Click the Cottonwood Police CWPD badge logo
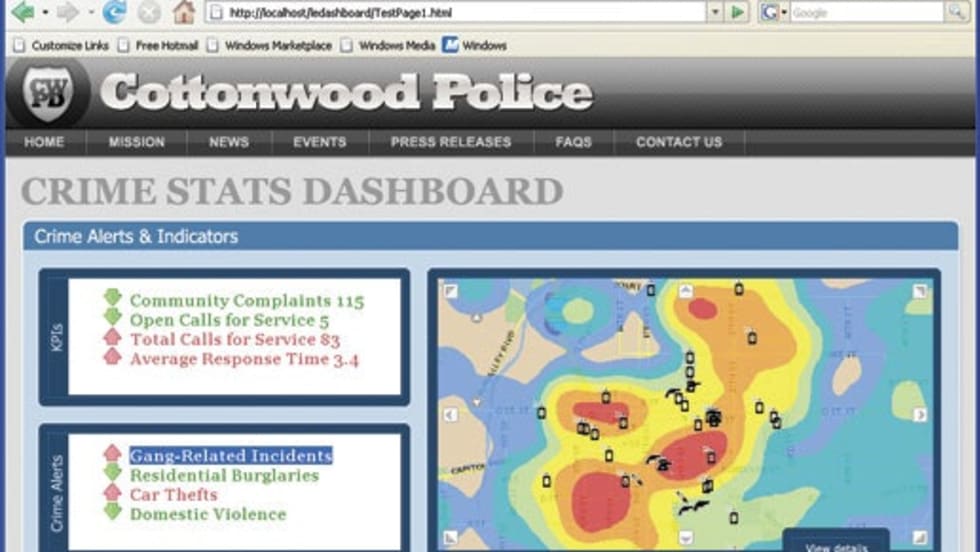 46,91
